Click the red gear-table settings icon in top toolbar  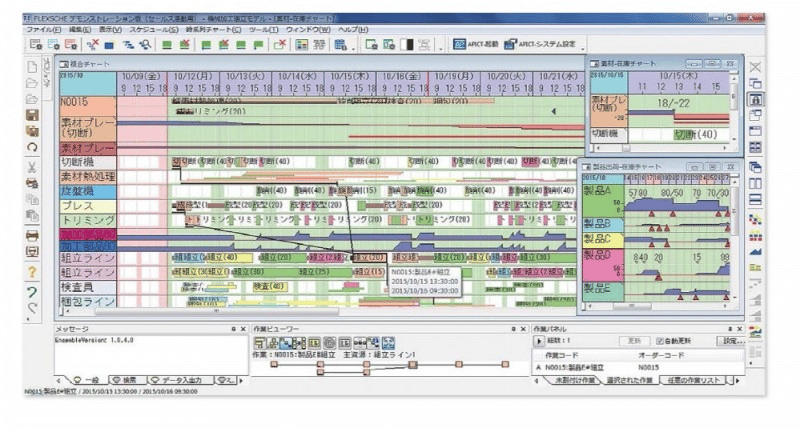pos(71,45)
